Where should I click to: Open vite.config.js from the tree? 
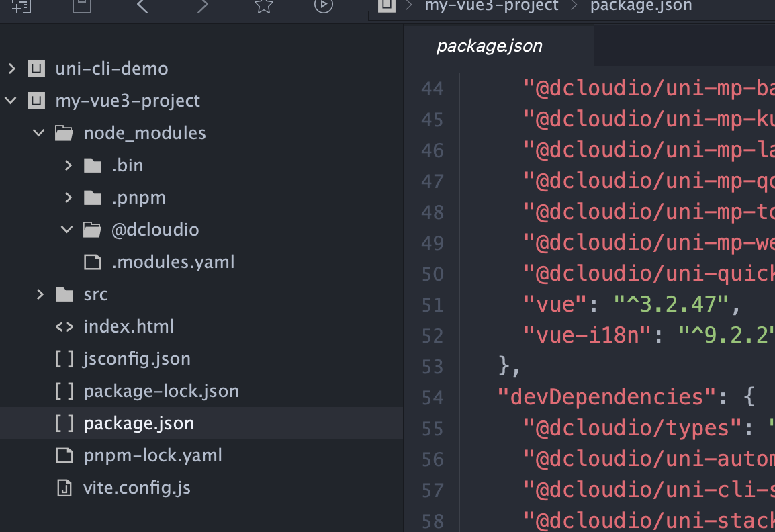pyautogui.click(x=137, y=488)
